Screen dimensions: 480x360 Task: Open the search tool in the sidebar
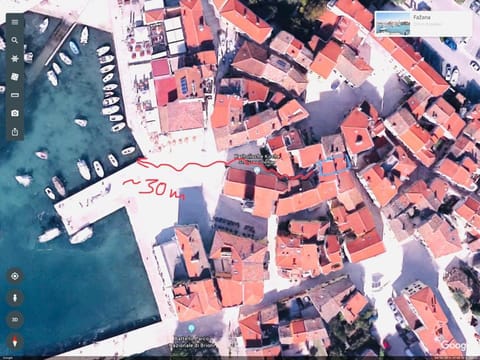[15, 40]
